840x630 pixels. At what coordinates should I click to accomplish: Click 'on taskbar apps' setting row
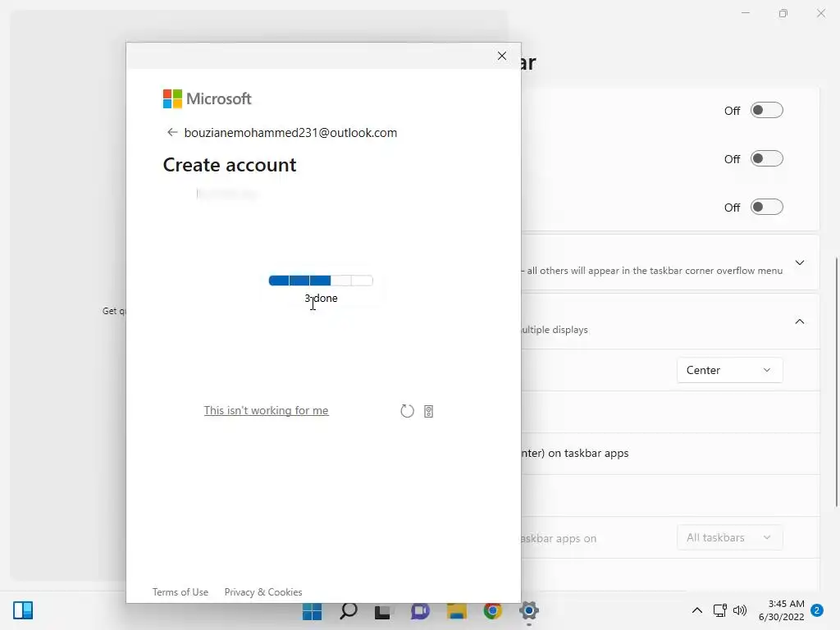coord(671,453)
